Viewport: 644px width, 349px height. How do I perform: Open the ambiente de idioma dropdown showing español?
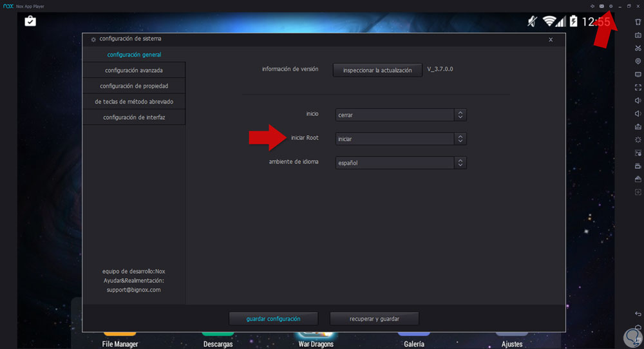pyautogui.click(x=401, y=163)
